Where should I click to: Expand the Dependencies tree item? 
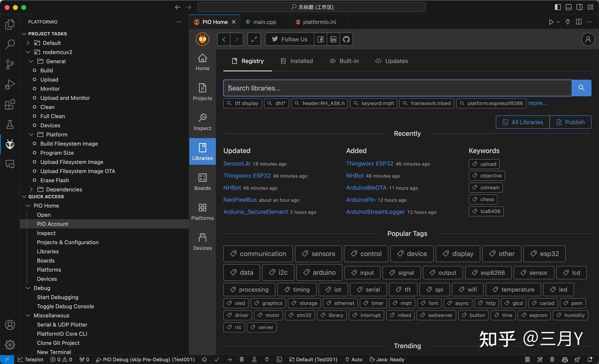tap(31, 189)
